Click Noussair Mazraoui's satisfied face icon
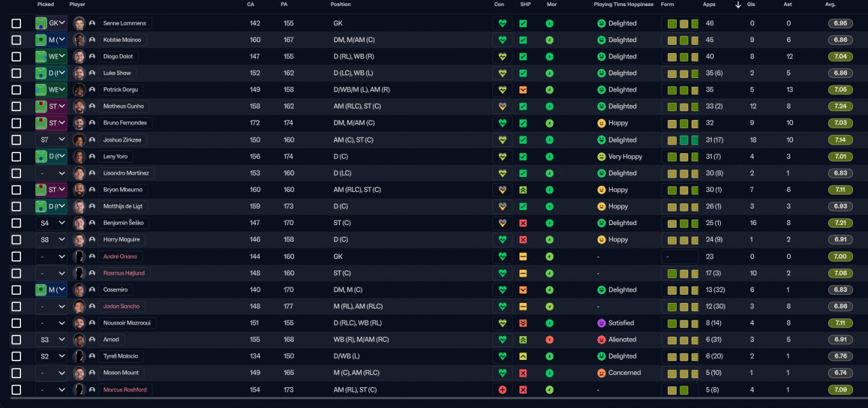The image size is (868, 408). [x=601, y=323]
